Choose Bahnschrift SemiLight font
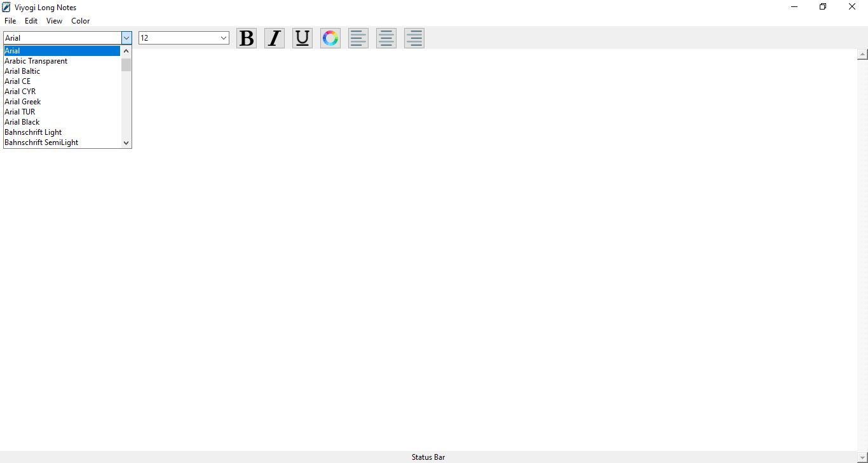Screen dimensions: 868x463 pyautogui.click(x=62, y=142)
